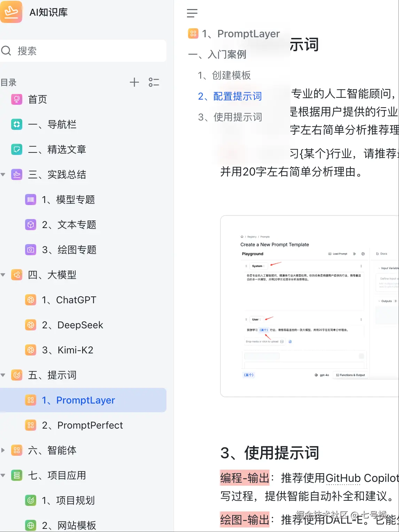Click the globe icon beside 网站模板
Image resolution: width=399 pixels, height=532 pixels.
coord(31,525)
